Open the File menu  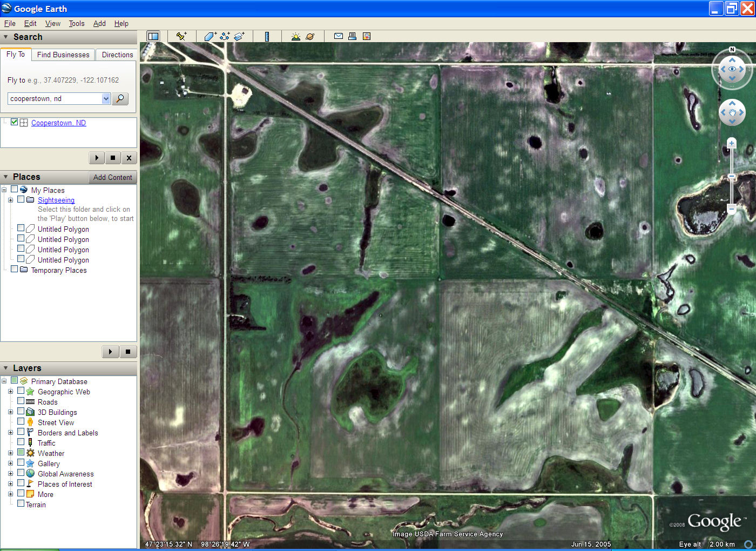point(10,23)
